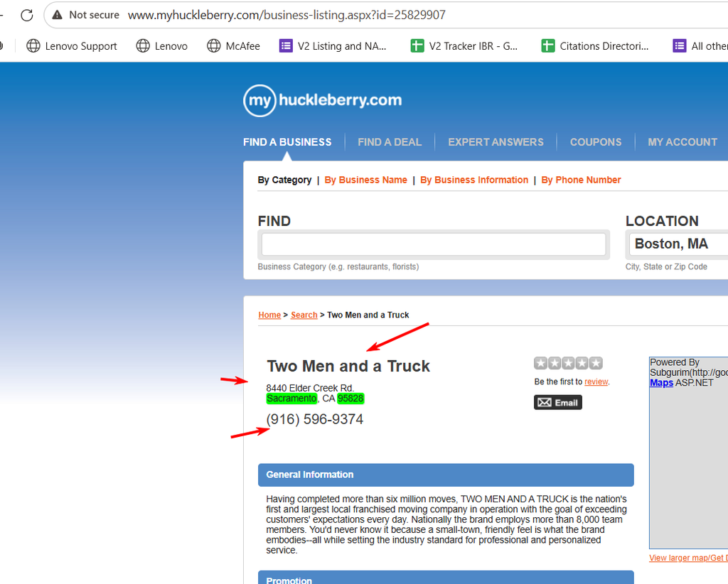Open the All other bookmark form
This screenshot has width=728, height=584.
click(x=700, y=46)
